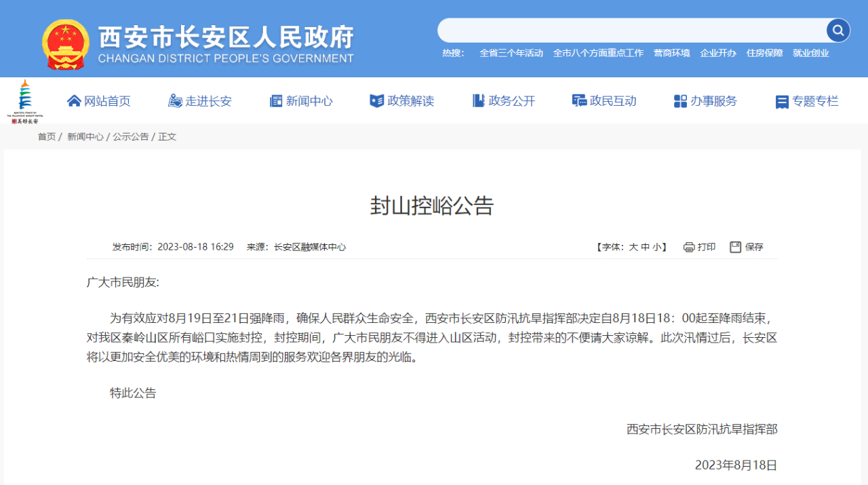Viewport: 868px width, 485px height.
Task: Click the search input field
Action: click(632, 31)
